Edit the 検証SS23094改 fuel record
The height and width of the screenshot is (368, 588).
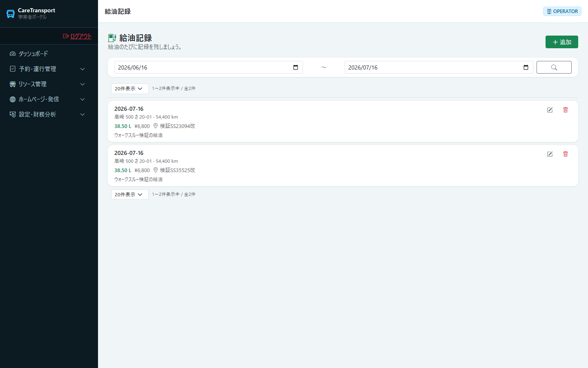(x=550, y=110)
